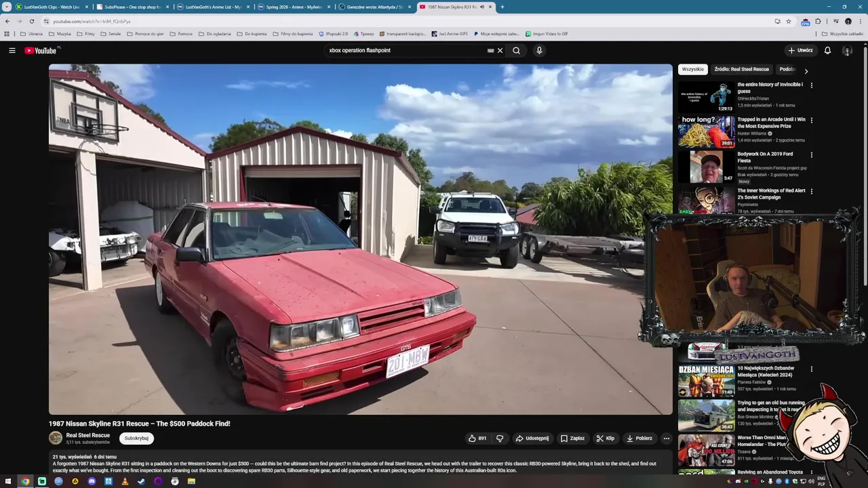Open Chrome from the Windows taskbar
This screenshot has width=868, height=488.
coord(25,481)
